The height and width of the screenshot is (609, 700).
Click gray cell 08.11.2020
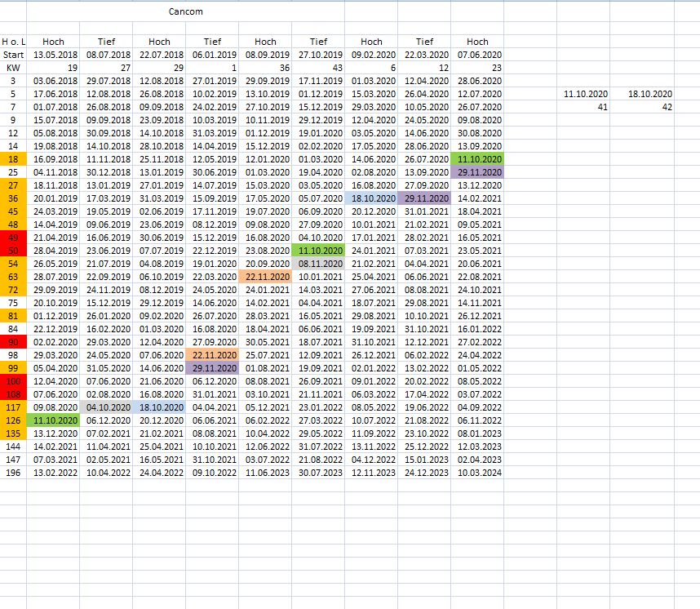(x=318, y=264)
